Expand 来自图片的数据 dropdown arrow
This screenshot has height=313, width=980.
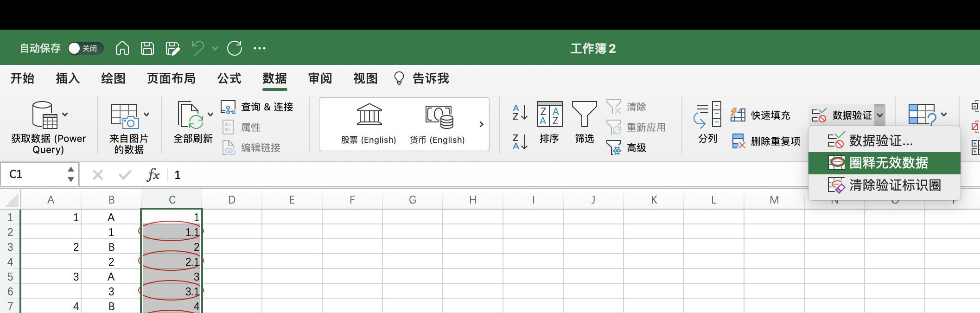[146, 115]
